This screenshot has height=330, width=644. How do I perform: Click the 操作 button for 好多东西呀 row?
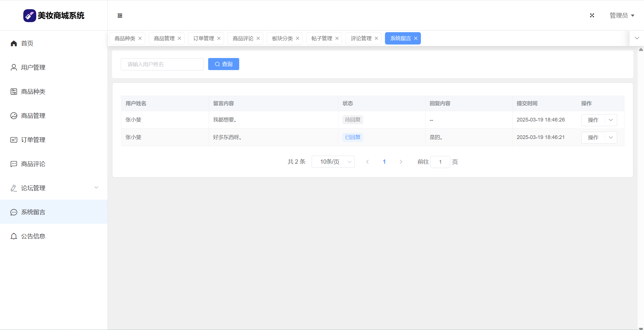[593, 138]
